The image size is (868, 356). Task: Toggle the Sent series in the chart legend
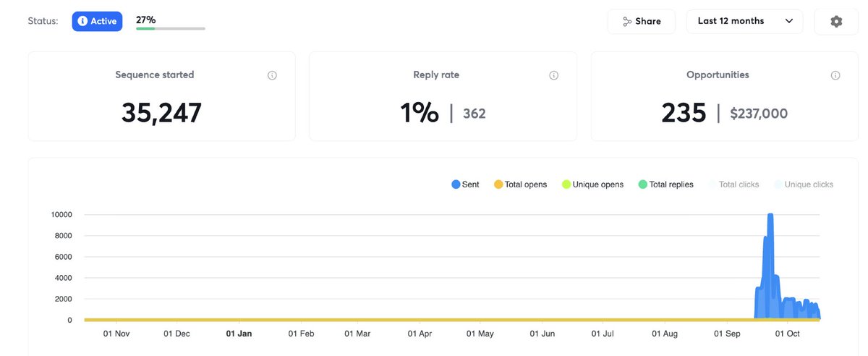point(465,185)
